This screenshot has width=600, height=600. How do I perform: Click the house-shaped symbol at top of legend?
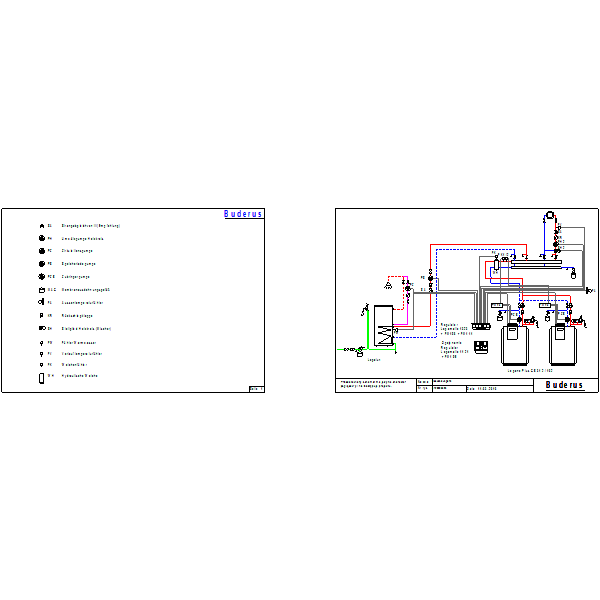(42, 226)
